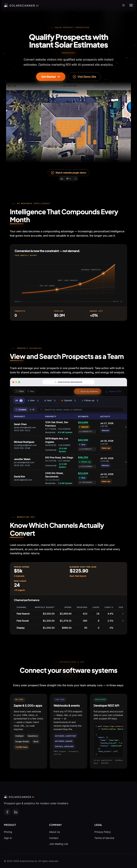The image size is (137, 868).
Task: Click estimate ID T9P3V6HK5
Action: (x=87, y=482)
